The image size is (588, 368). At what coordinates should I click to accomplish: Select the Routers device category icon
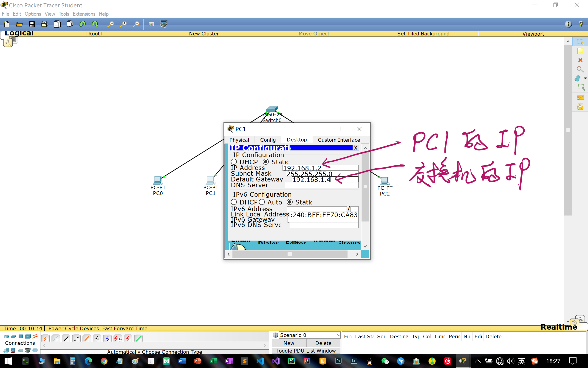pos(6,336)
